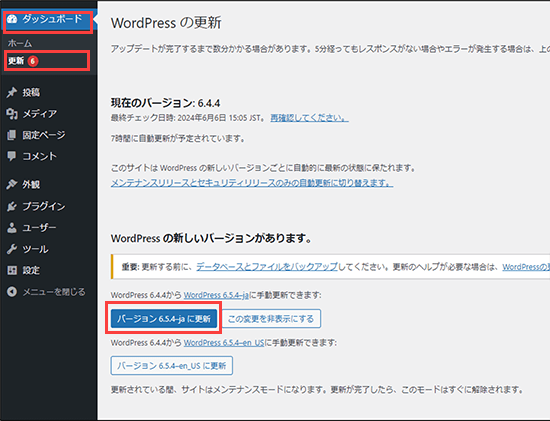550x421 pixels.
Task: Click バージョン 6.5.4-ja に更新 button
Action: click(164, 319)
